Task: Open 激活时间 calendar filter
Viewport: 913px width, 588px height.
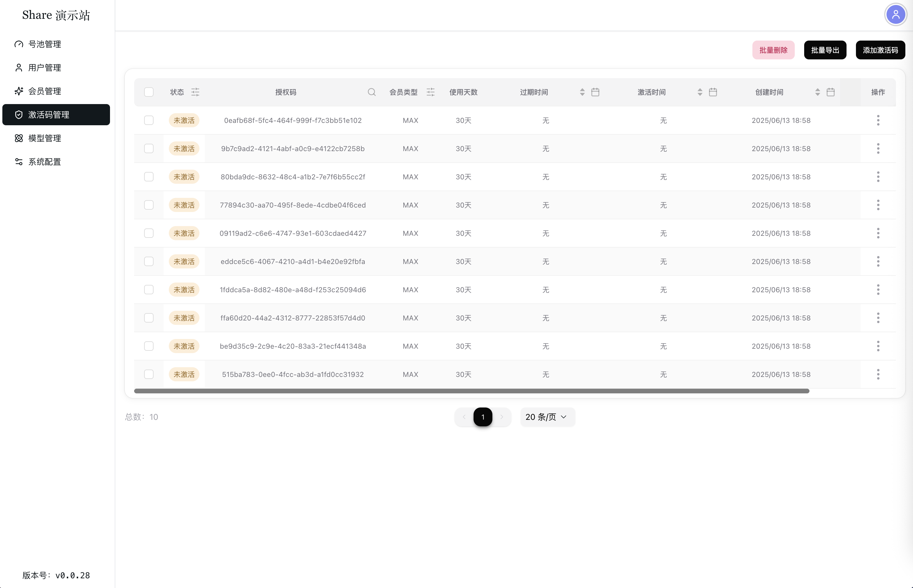Action: pyautogui.click(x=713, y=92)
